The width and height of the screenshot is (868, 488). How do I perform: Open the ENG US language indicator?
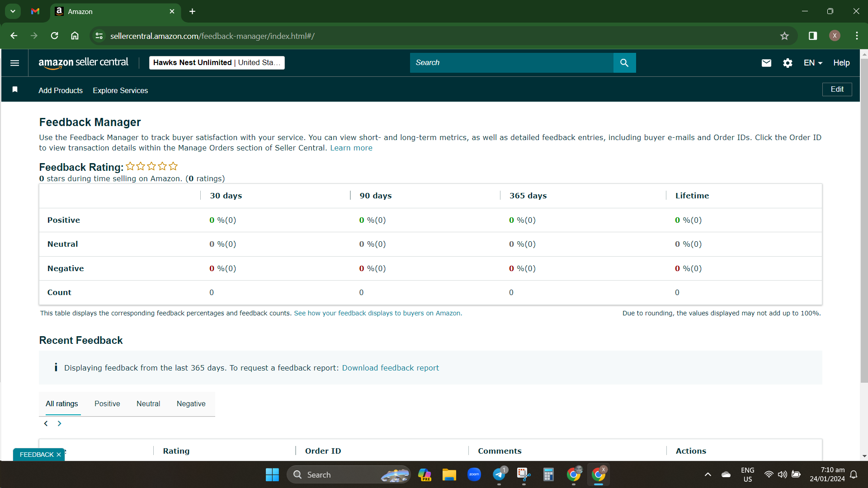coord(747,474)
